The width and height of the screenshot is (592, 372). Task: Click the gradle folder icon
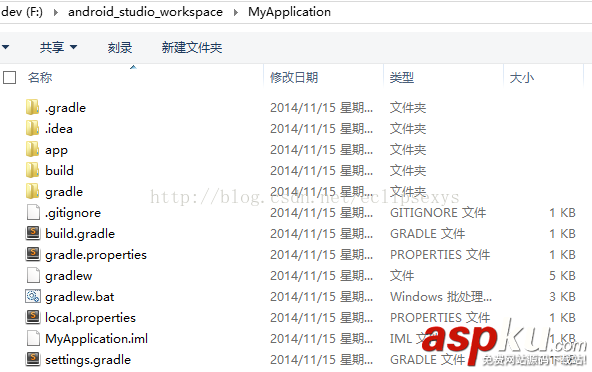click(32, 191)
